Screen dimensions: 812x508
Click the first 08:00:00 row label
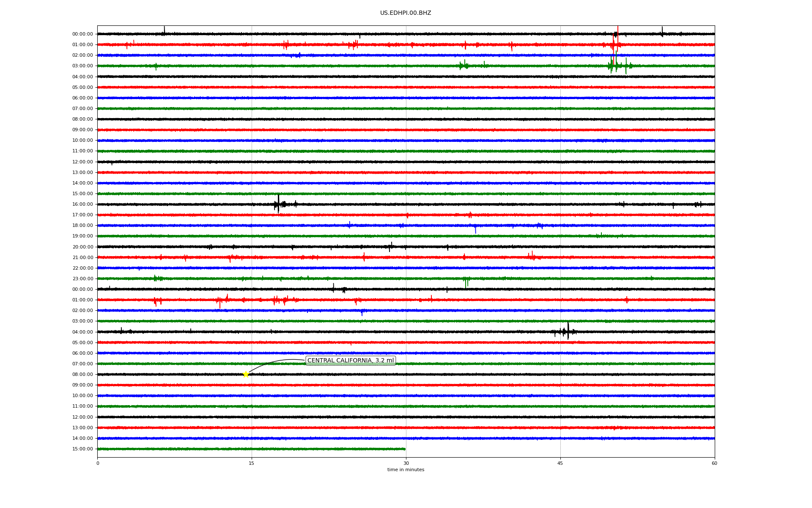click(x=82, y=119)
